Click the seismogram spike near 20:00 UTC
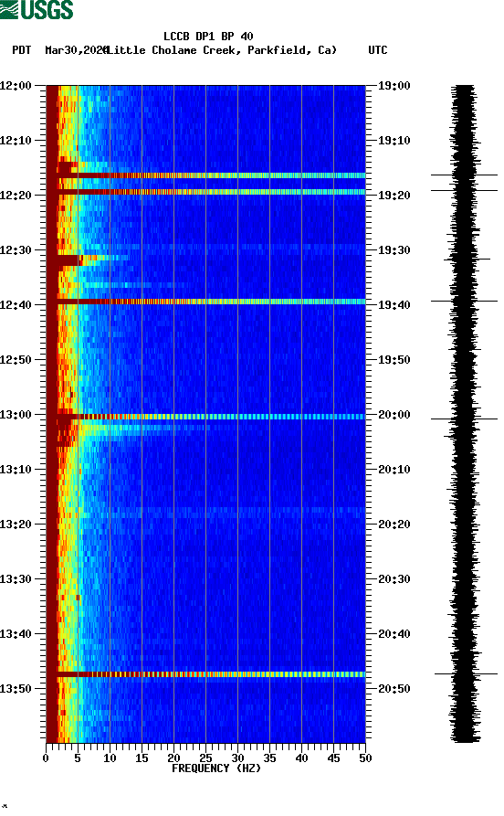The height and width of the screenshot is (816, 504). pos(464,419)
